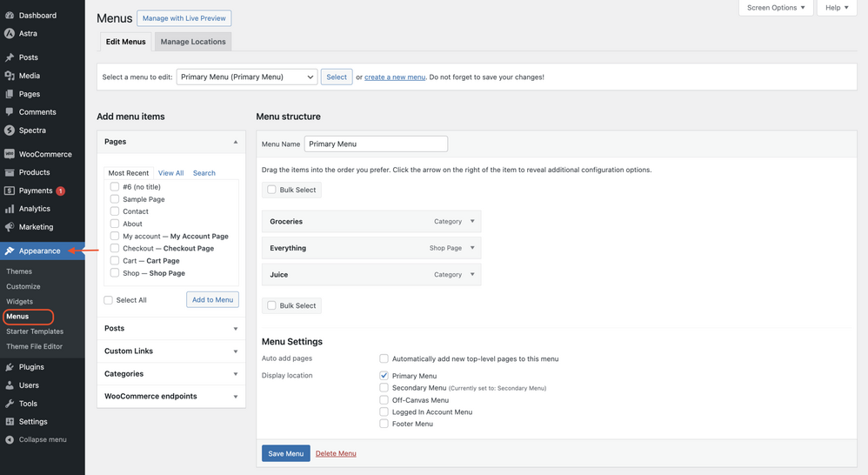This screenshot has width=868, height=475.
Task: Switch to the Manage Locations tab
Action: 193,42
